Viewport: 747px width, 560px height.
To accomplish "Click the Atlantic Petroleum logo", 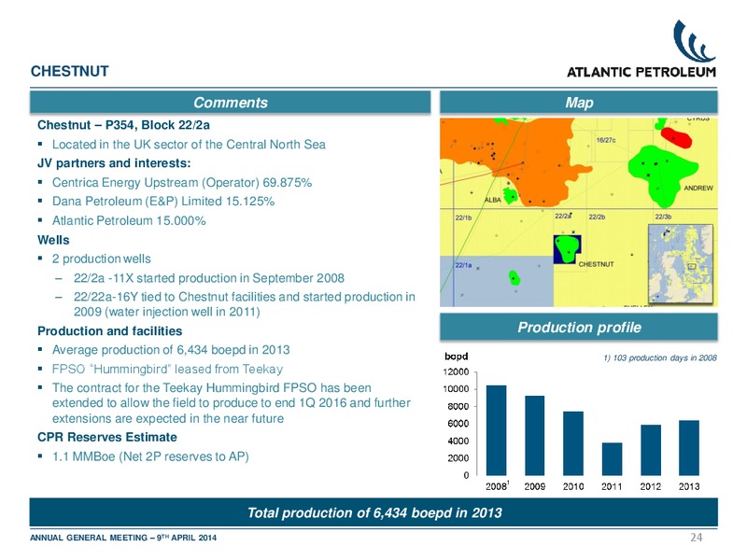I will [641, 49].
